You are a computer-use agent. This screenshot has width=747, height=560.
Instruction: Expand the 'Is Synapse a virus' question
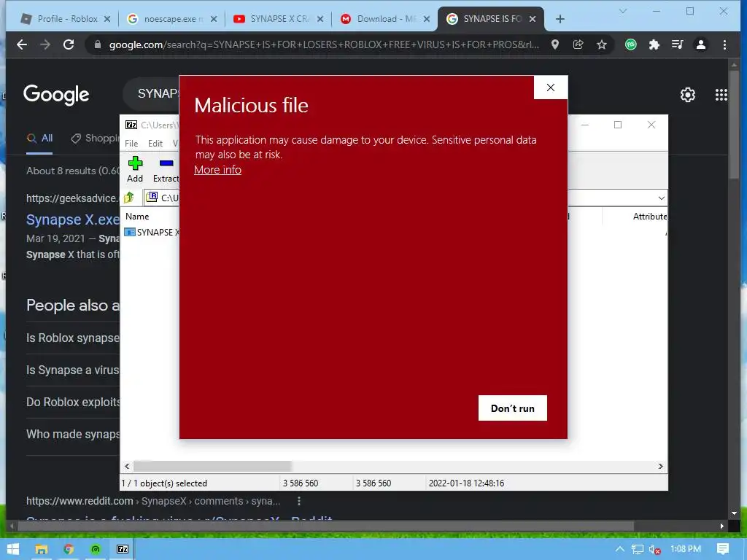[73, 370]
